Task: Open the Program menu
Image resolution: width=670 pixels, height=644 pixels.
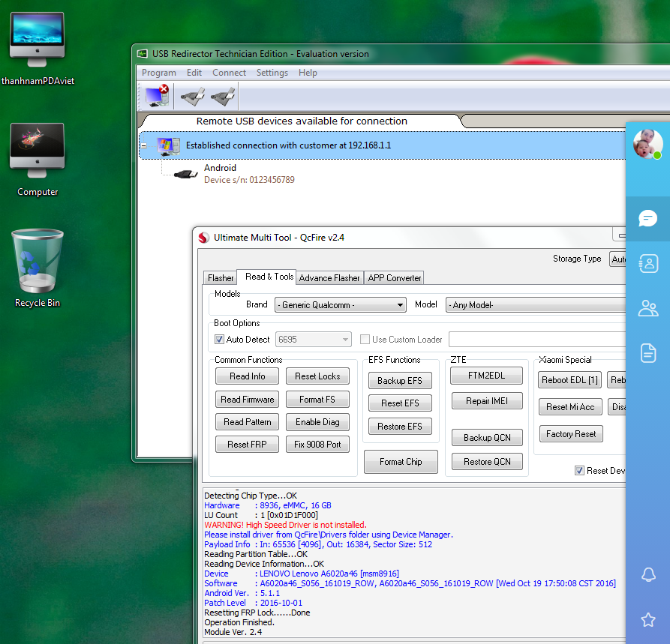Action: point(158,73)
